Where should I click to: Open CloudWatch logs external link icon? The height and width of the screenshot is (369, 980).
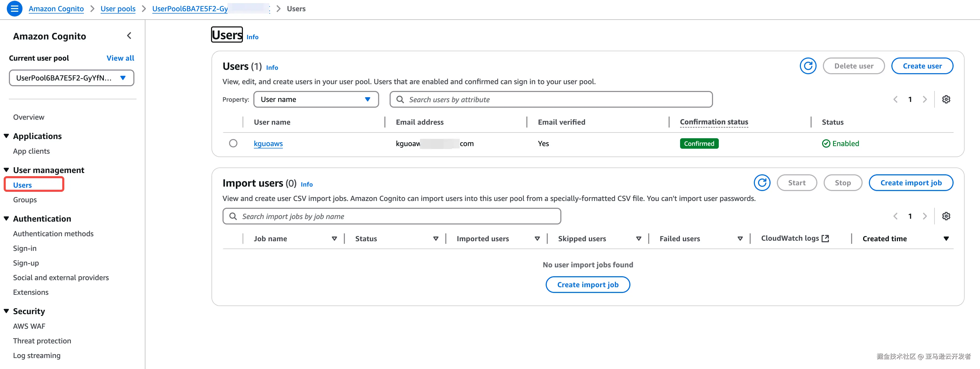(x=825, y=239)
